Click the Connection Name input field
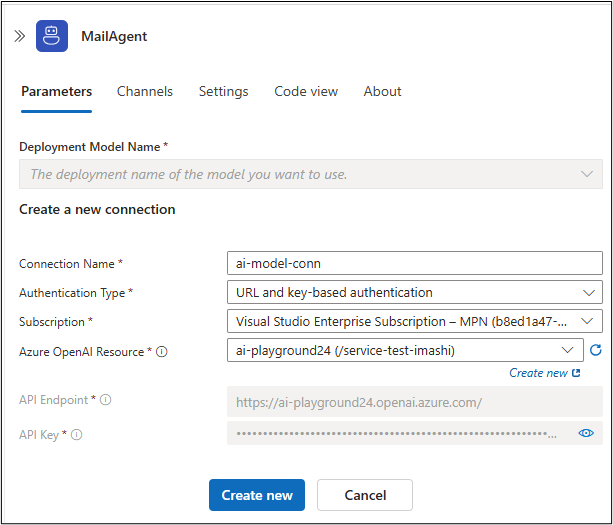 [x=414, y=264]
